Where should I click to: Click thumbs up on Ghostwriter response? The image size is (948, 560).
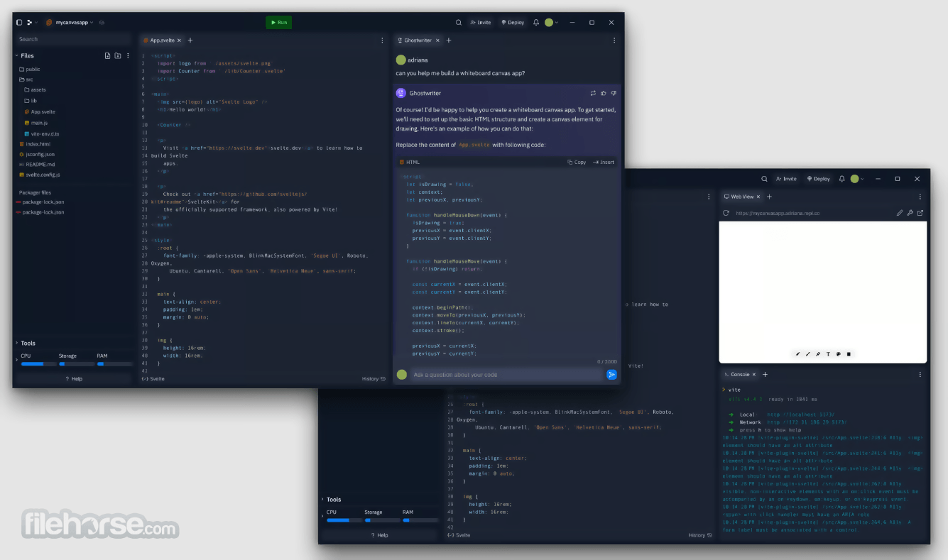pos(604,93)
